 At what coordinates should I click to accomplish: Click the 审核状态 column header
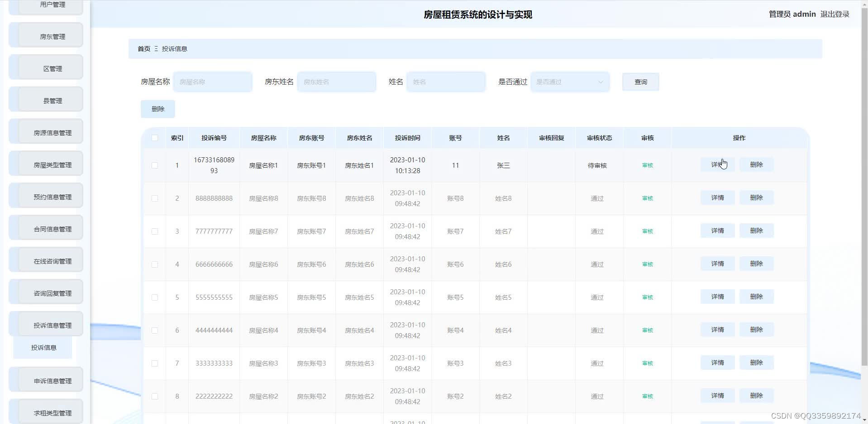coord(599,138)
